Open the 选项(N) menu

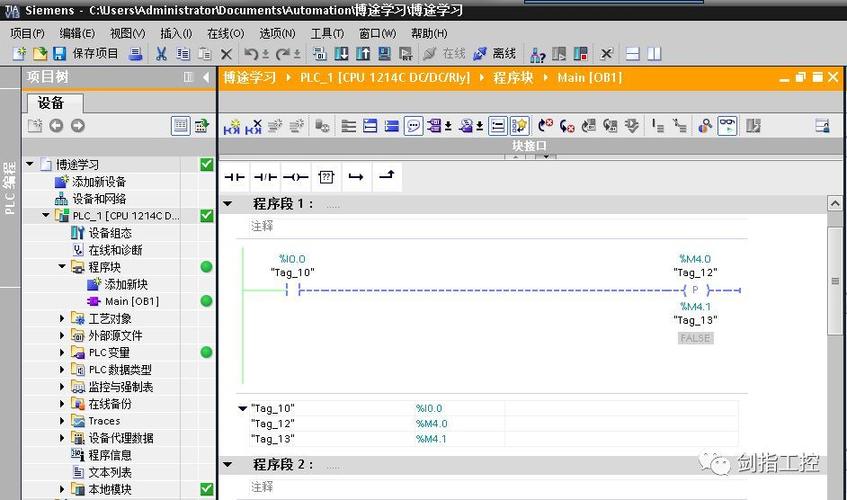277,33
